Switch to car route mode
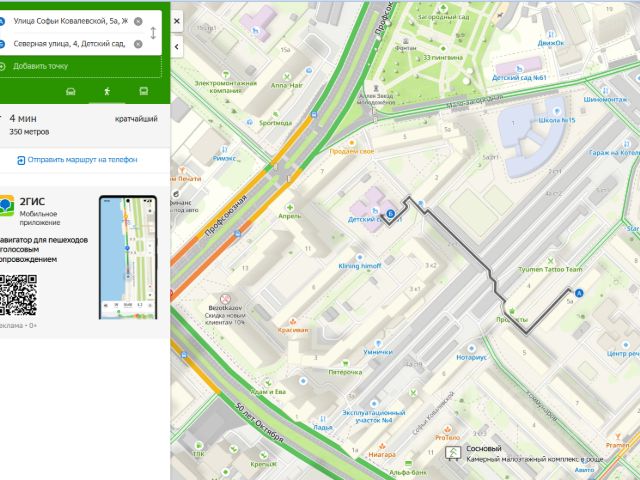This screenshot has width=640, height=480. point(71,91)
